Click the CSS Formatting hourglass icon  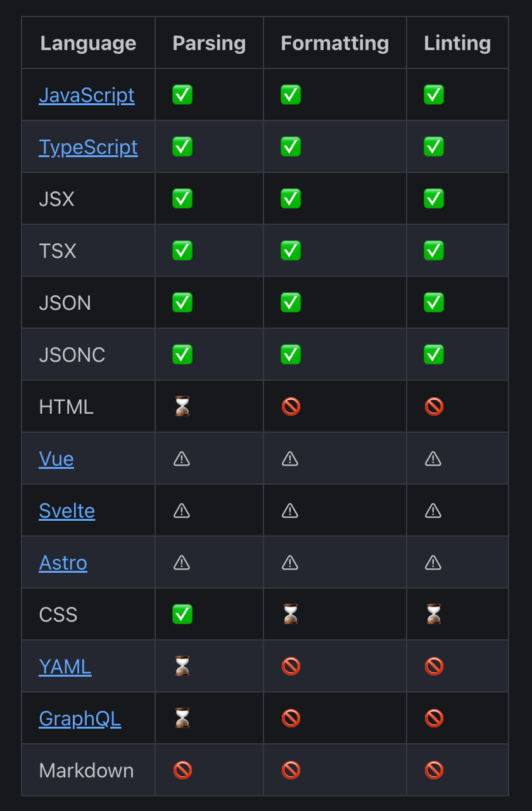coord(291,615)
